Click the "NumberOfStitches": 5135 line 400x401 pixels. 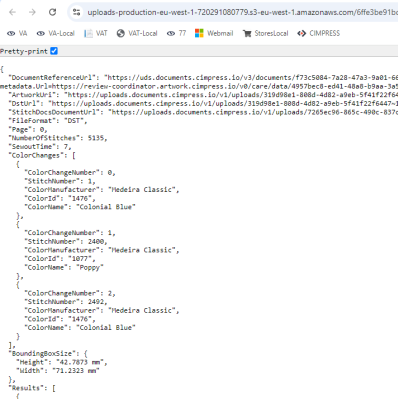click(58, 138)
